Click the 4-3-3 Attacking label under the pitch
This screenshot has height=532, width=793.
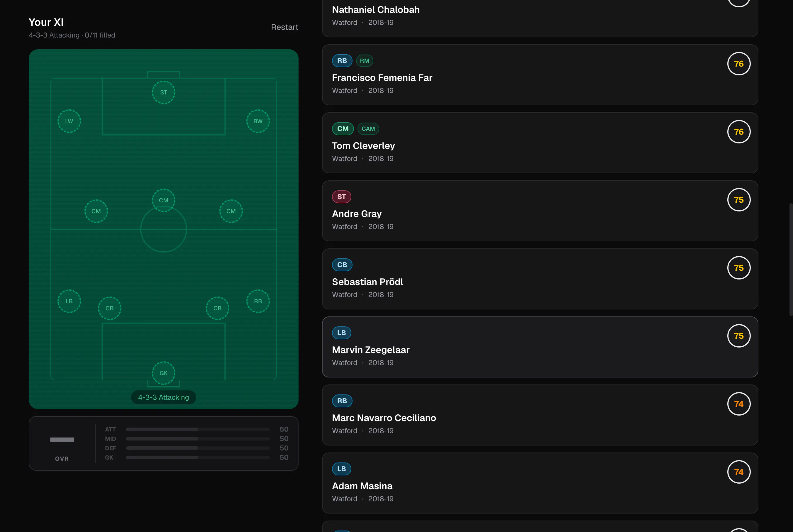(163, 397)
